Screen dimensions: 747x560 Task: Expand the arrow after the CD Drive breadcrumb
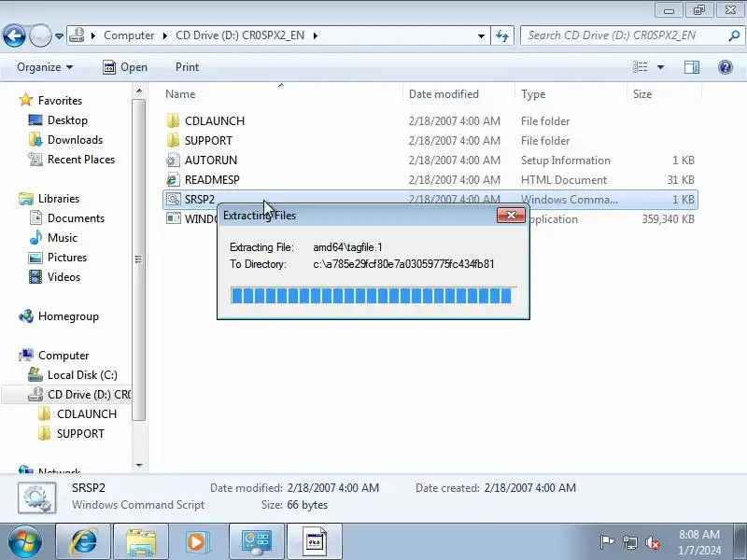click(x=315, y=35)
